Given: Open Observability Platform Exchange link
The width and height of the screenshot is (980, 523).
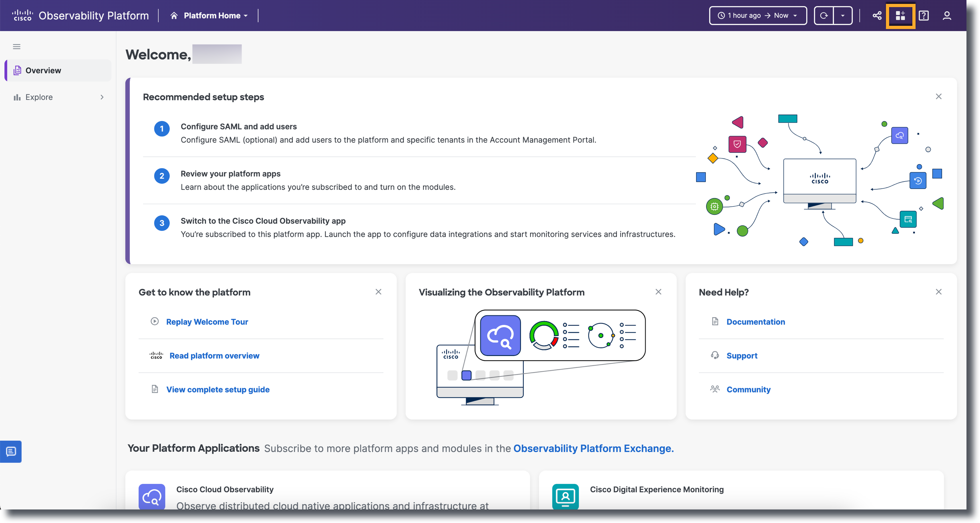Looking at the screenshot, I should [x=593, y=449].
